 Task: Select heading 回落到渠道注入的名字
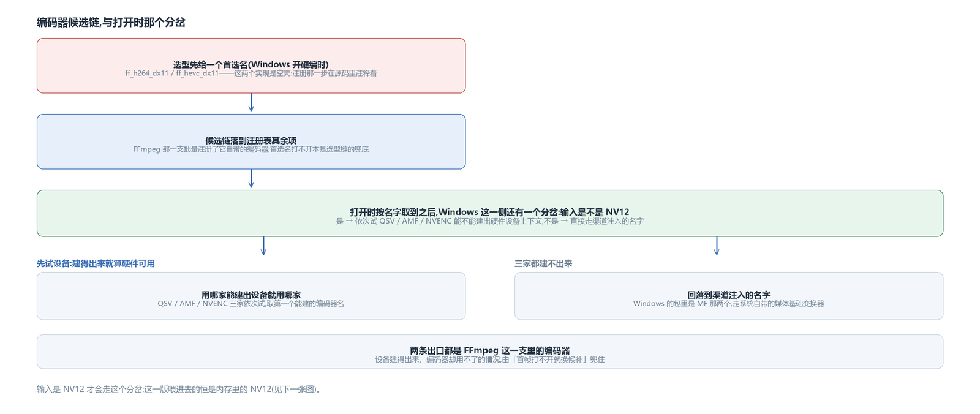click(x=729, y=295)
